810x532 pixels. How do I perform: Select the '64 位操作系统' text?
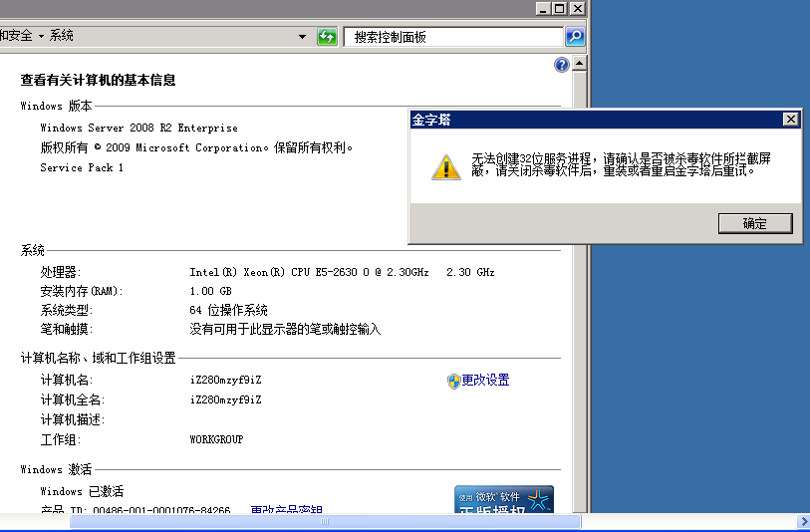(x=228, y=311)
